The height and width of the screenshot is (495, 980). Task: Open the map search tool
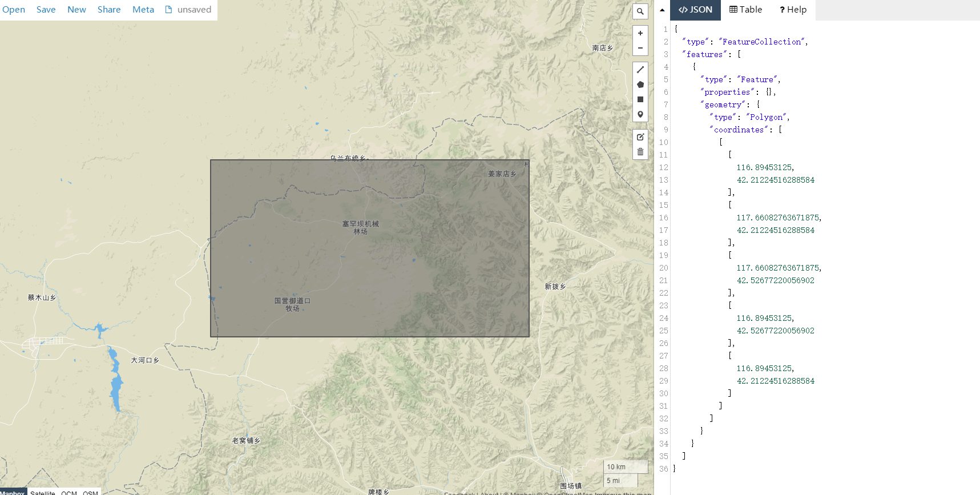coord(640,11)
